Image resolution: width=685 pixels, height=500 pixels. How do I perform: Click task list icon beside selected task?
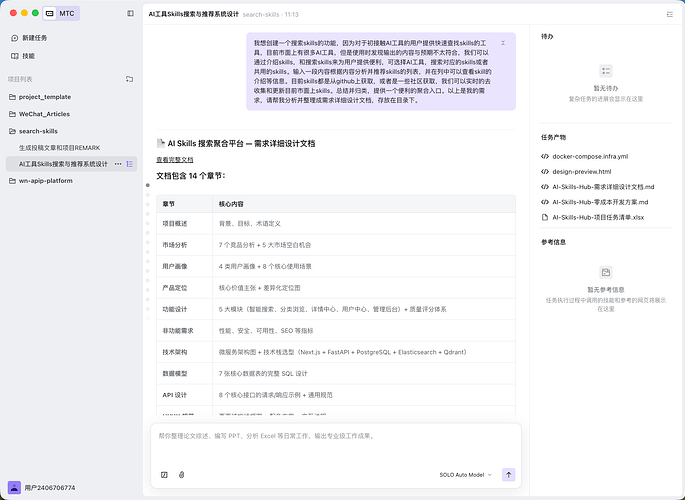[x=130, y=164]
